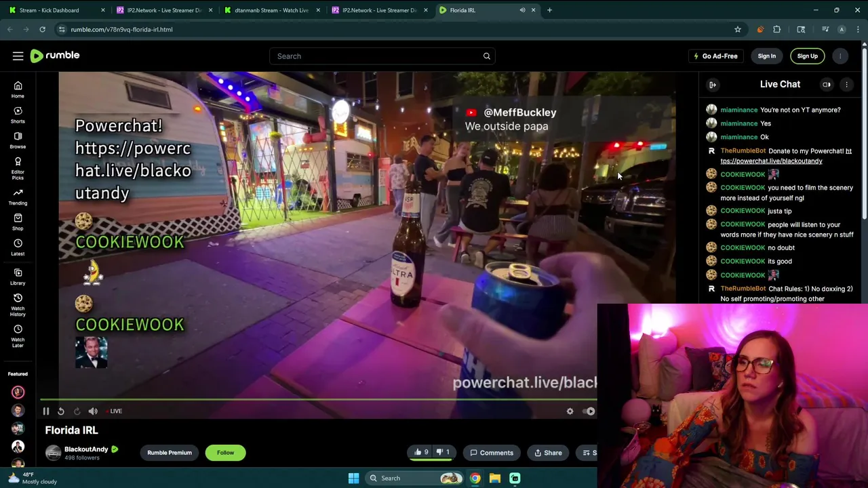This screenshot has width=868, height=488.
Task: Open Chrome from the taskbar
Action: pyautogui.click(x=475, y=478)
